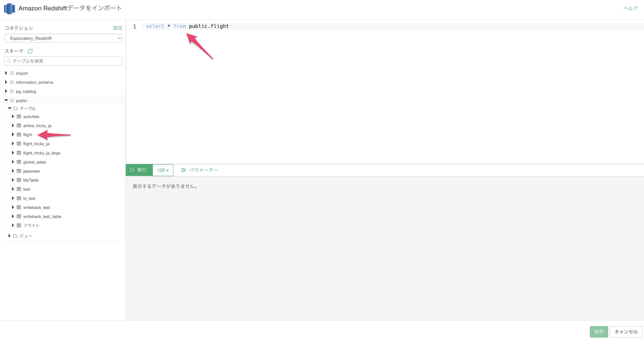Screen dimensions: 644x340
Task: Click the table icon next to flight_tricky_ja_large
Action: 19,153
